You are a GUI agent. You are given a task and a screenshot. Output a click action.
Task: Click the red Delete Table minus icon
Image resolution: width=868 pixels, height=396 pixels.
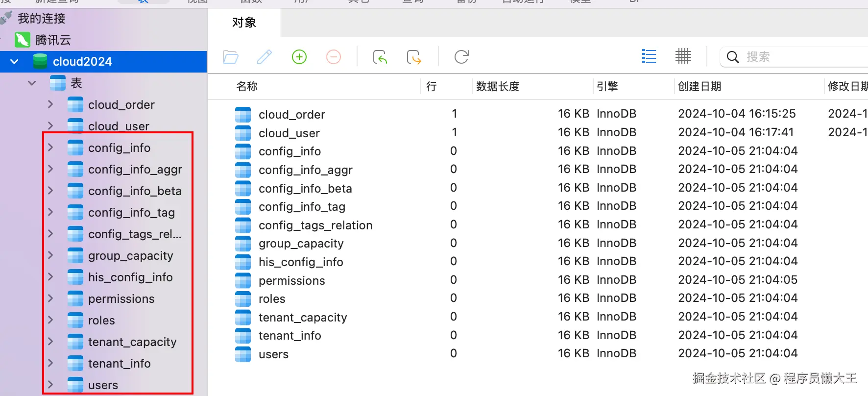pos(334,57)
